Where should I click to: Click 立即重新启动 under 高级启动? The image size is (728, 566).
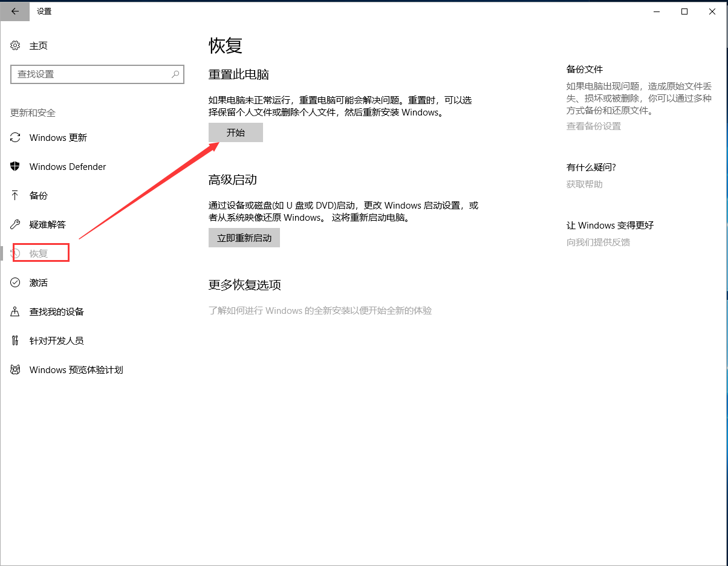(244, 238)
